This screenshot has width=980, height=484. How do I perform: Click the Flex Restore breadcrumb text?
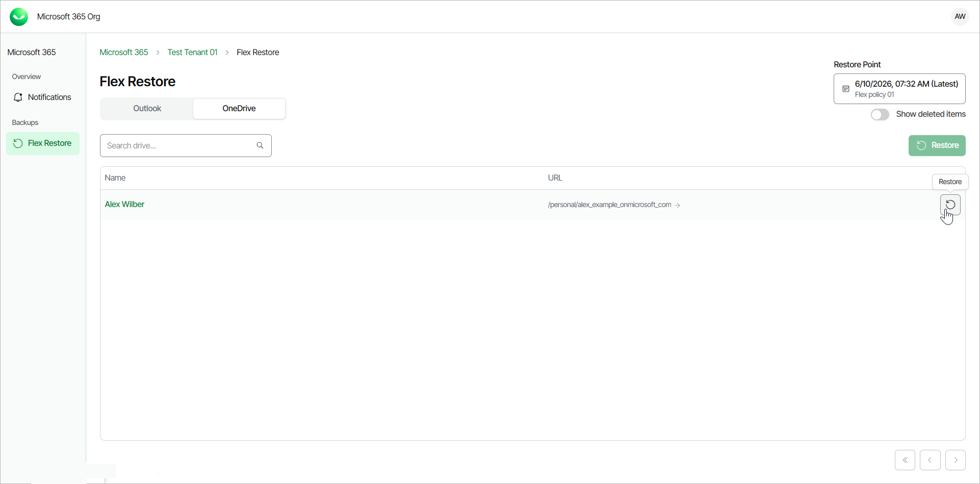[257, 53]
